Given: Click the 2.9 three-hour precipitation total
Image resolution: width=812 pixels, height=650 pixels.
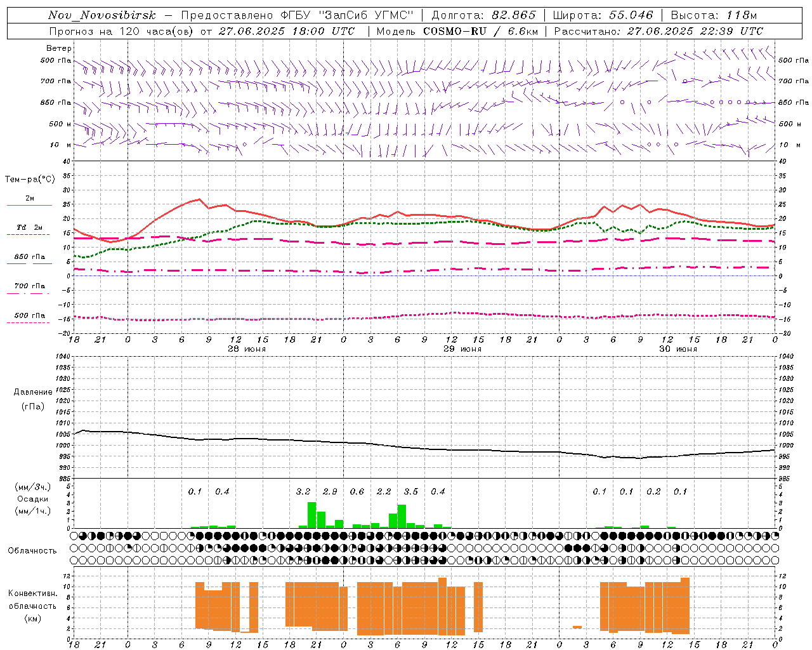Looking at the screenshot, I should pos(330,491).
